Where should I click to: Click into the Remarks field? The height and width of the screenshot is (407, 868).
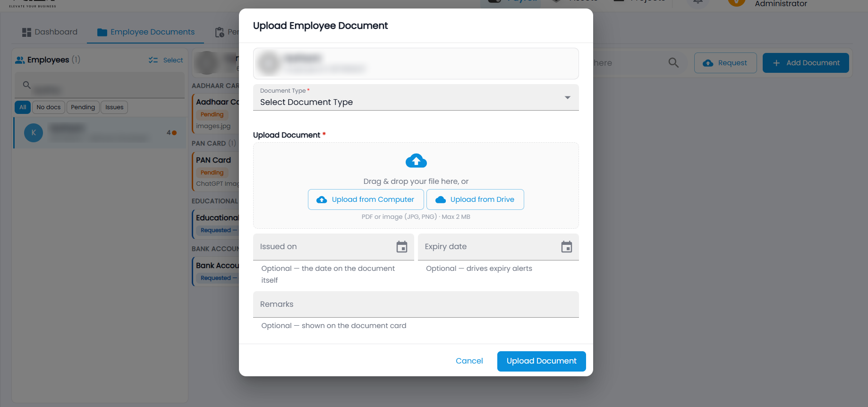(x=416, y=304)
